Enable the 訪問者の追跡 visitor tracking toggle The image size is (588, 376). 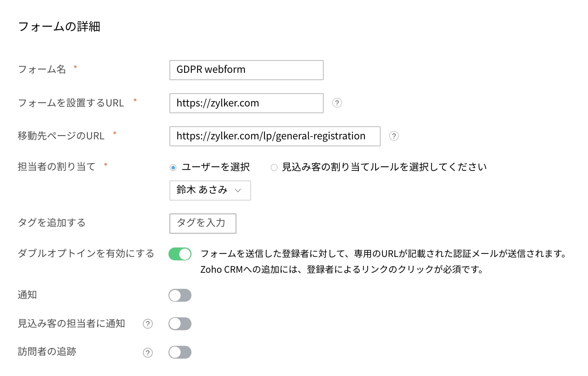(x=180, y=352)
